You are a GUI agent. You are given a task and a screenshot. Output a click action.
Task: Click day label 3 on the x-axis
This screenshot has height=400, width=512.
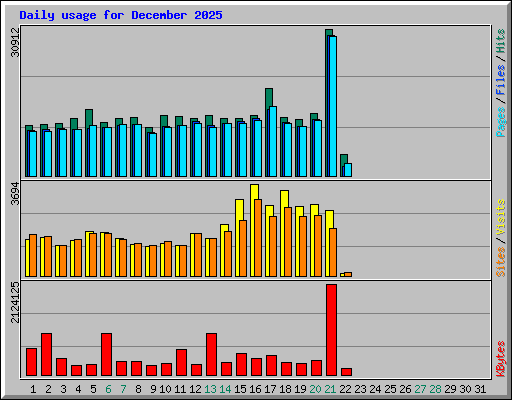(63, 389)
